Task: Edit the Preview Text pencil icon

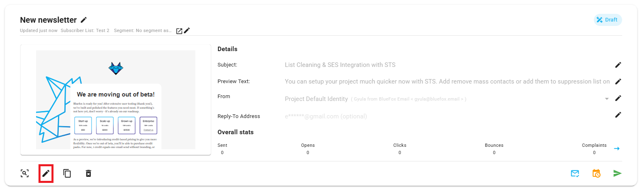Action: [x=618, y=82]
